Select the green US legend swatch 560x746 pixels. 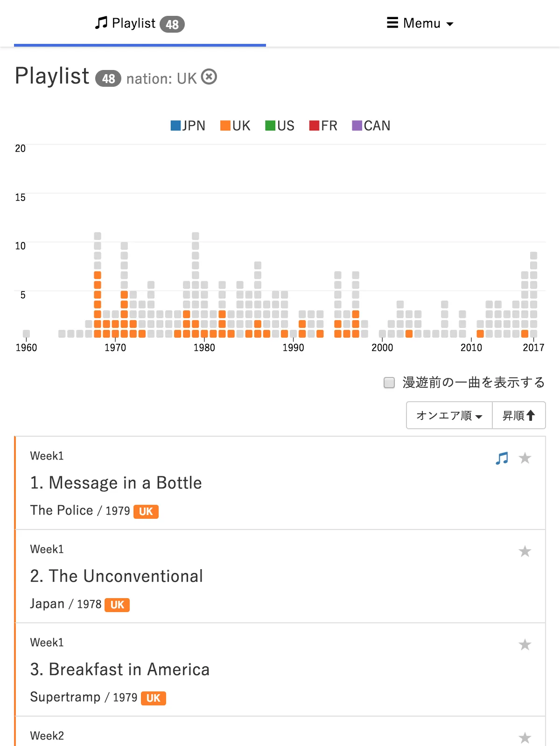[x=270, y=125]
